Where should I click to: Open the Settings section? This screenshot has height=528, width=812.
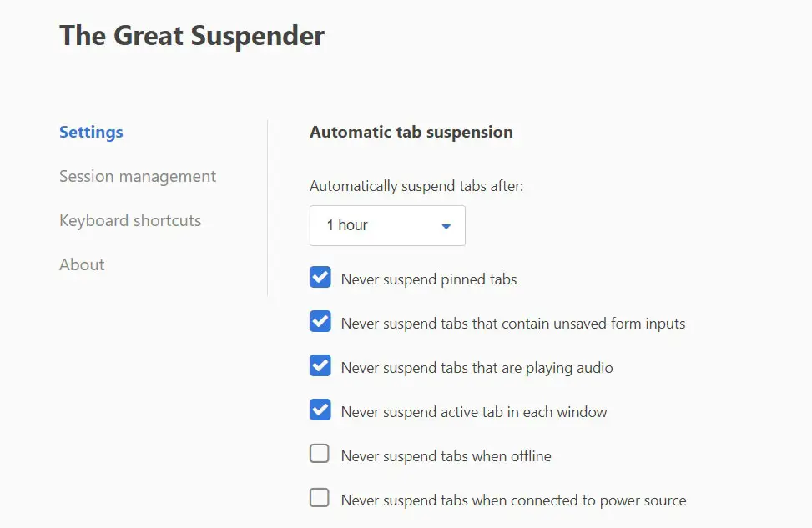pyautogui.click(x=91, y=133)
